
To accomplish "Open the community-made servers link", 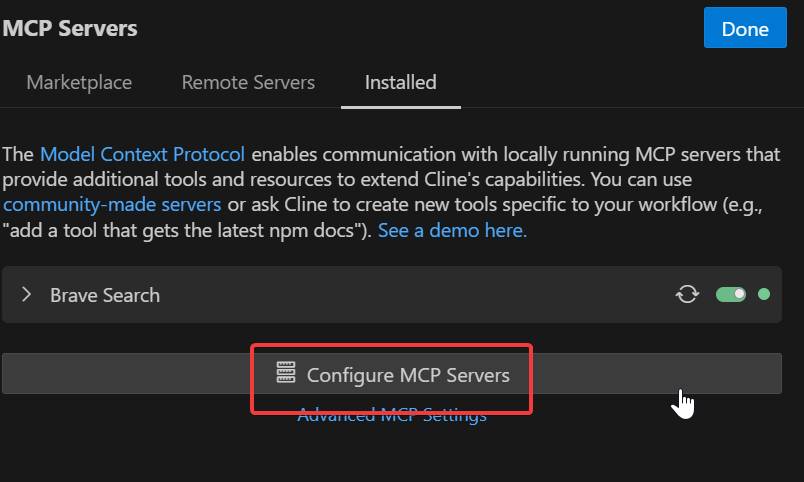I will pyautogui.click(x=112, y=205).
